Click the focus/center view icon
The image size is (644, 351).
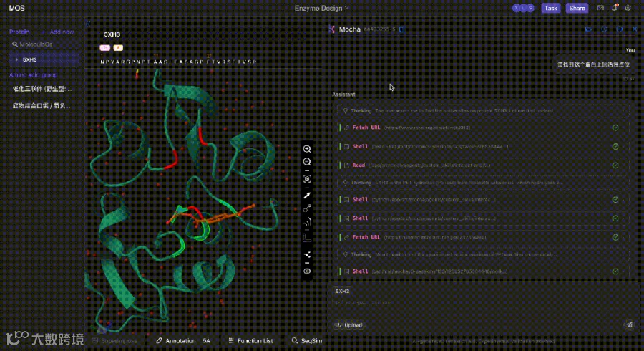click(x=307, y=179)
